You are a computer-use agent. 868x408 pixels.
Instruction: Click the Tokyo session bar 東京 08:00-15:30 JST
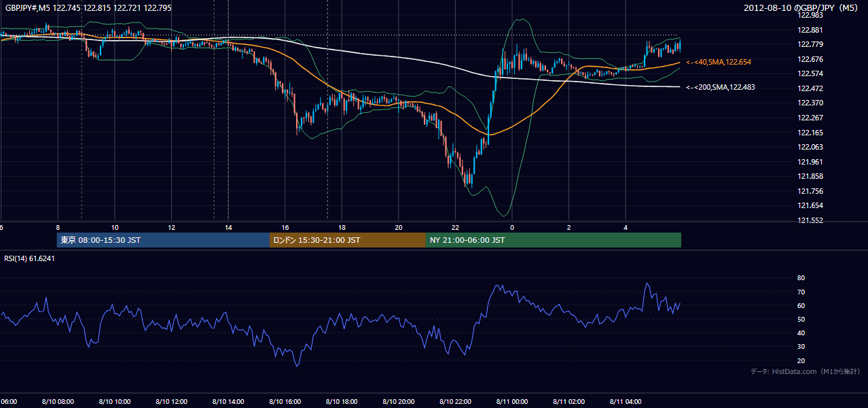point(163,240)
